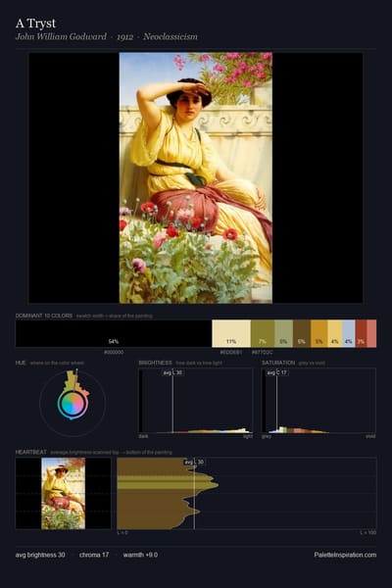Click the warmth +9.0 statistic
Screen dimensions: 392x588
coord(140,555)
